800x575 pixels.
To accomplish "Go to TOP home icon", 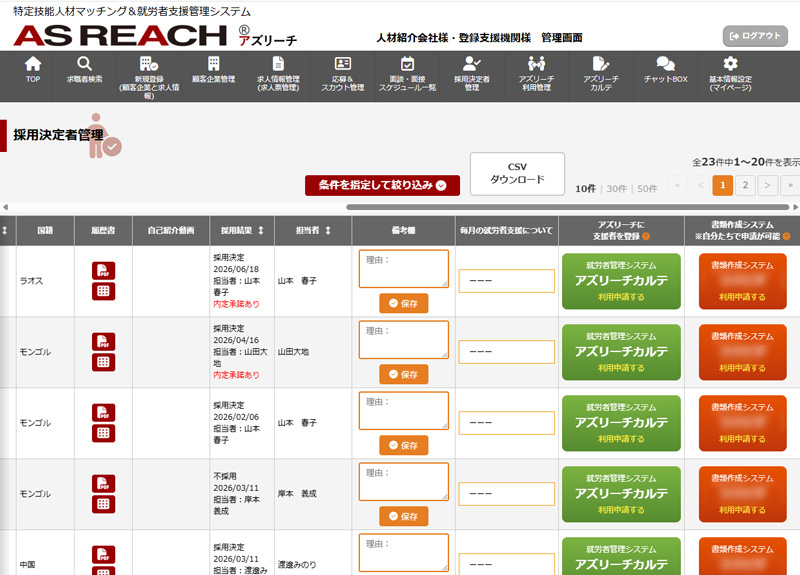I will click(33, 64).
